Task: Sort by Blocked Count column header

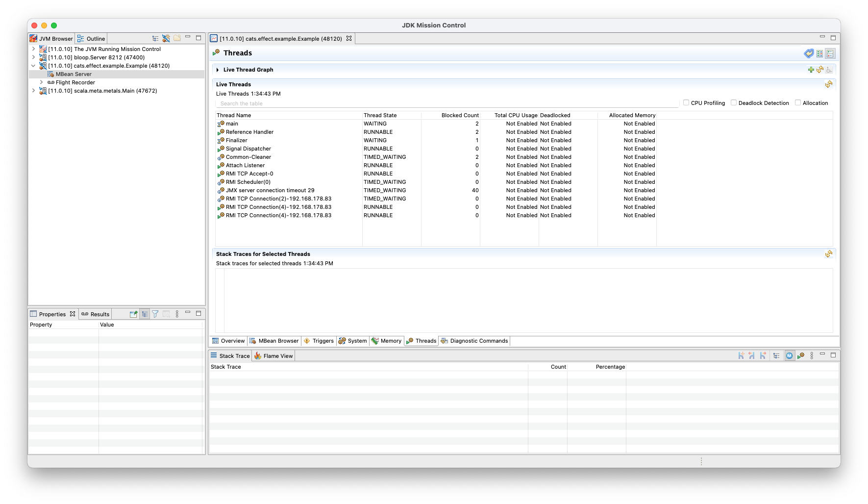Action: 450,115
